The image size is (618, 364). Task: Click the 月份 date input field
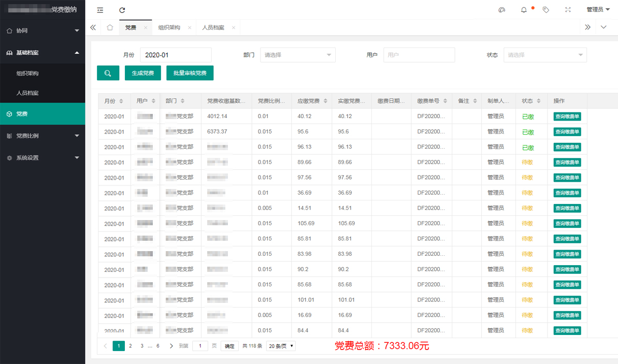(x=176, y=55)
